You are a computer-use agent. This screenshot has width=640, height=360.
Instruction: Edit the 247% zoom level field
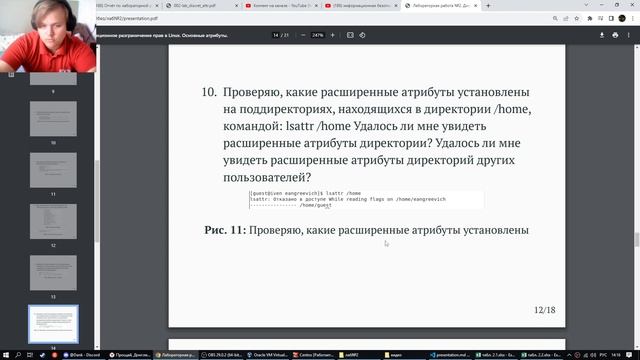318,36
